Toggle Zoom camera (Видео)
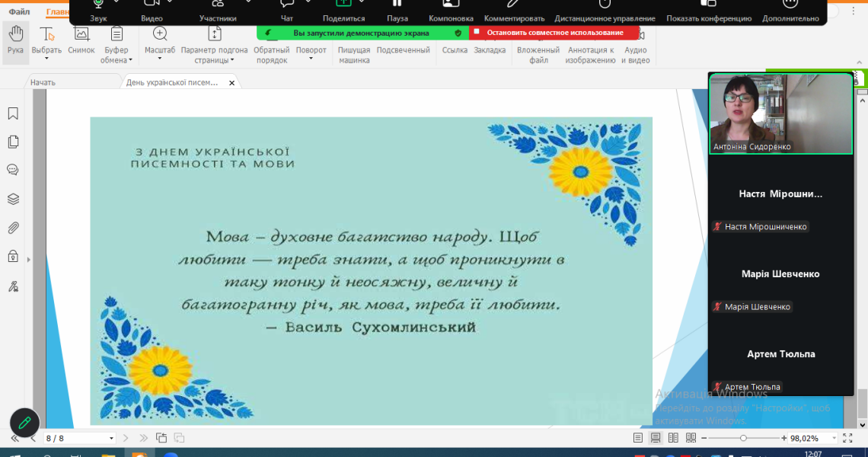The width and height of the screenshot is (868, 457). click(152, 11)
